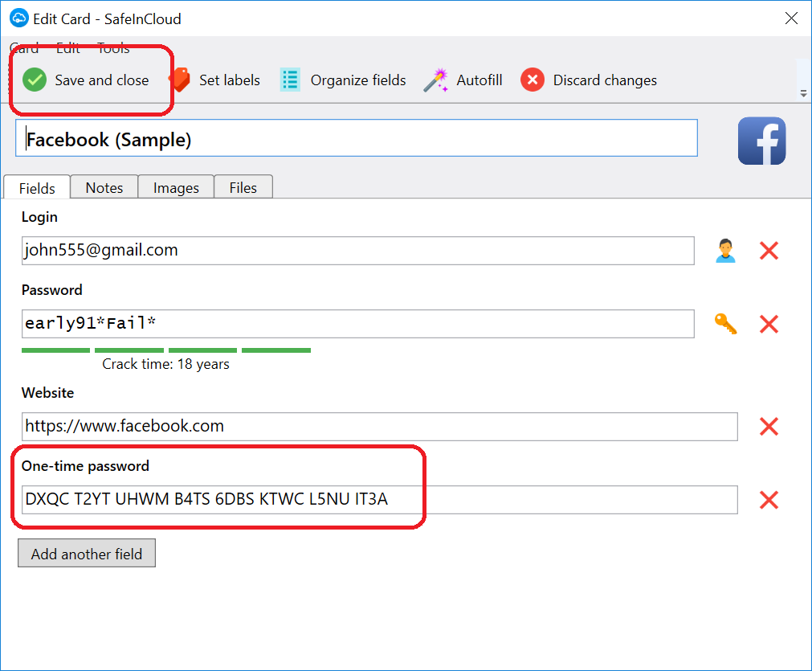Open the Tools menu

(x=113, y=48)
